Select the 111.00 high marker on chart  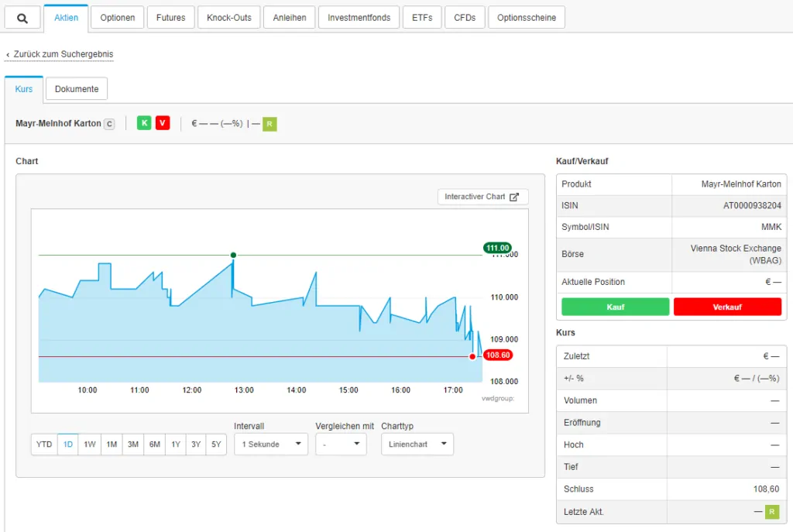click(x=497, y=248)
